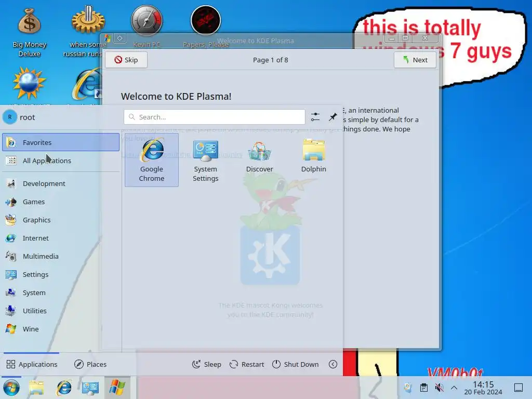Click the Restart button
Image resolution: width=532 pixels, height=399 pixels.
coord(247,364)
